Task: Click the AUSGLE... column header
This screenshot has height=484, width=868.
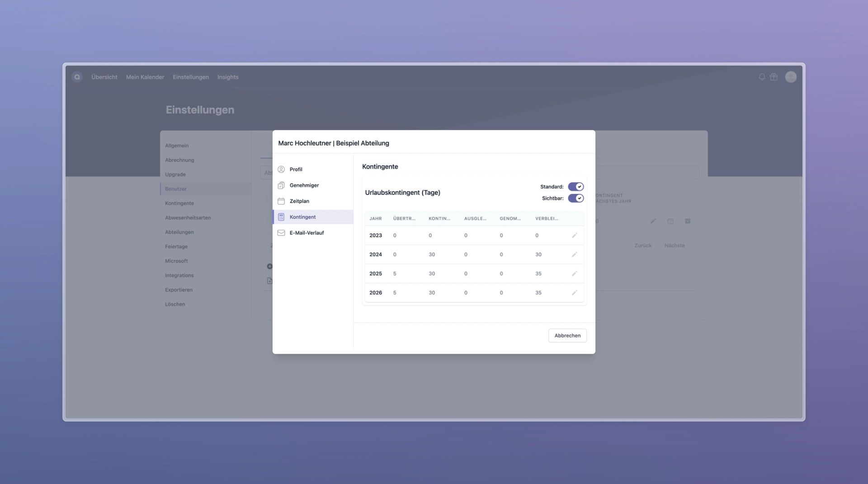Action: 475,219
